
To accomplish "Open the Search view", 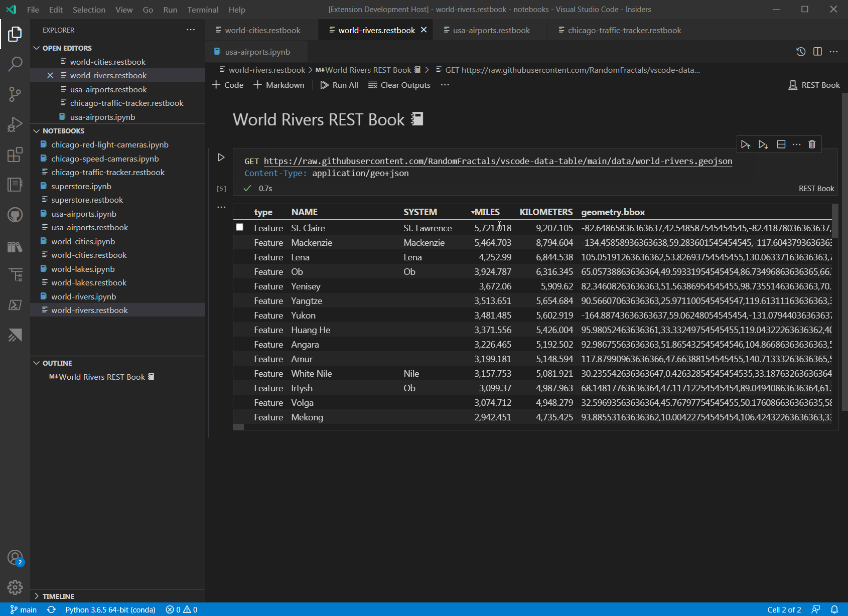I will click(x=15, y=64).
